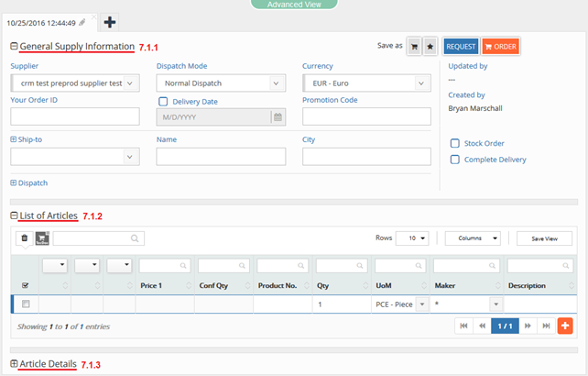The image size is (588, 376).
Task: Select the 10/25/2016 12:44:49 tab
Action: tap(42, 22)
